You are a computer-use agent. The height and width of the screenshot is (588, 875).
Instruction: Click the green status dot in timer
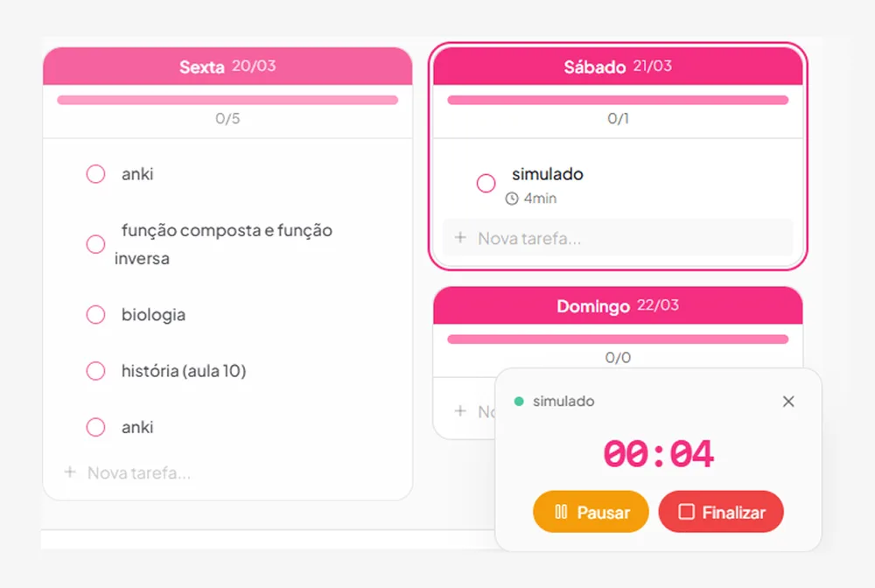[x=518, y=401]
